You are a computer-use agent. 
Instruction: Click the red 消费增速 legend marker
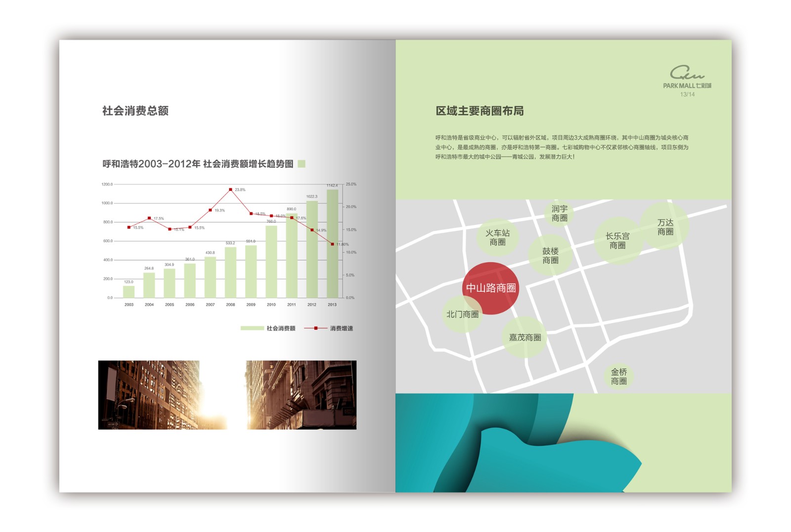[316, 328]
